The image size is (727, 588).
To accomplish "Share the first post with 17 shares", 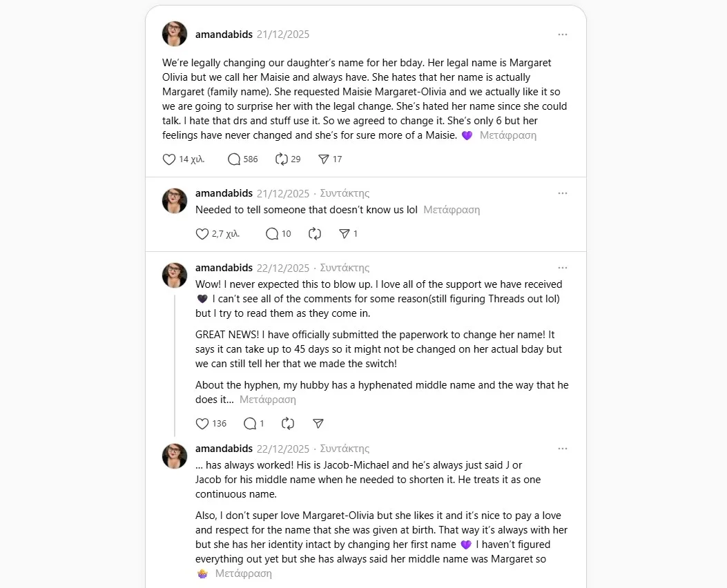I will (x=323, y=159).
